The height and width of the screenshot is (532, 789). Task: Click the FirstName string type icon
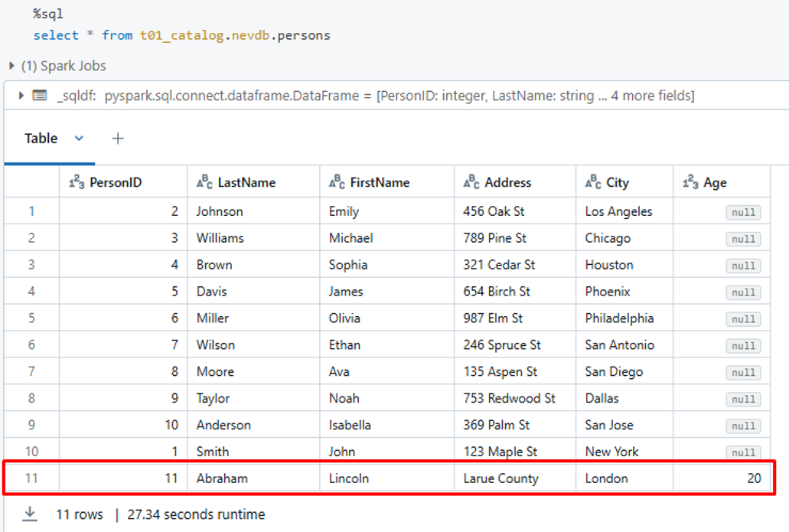pyautogui.click(x=337, y=182)
